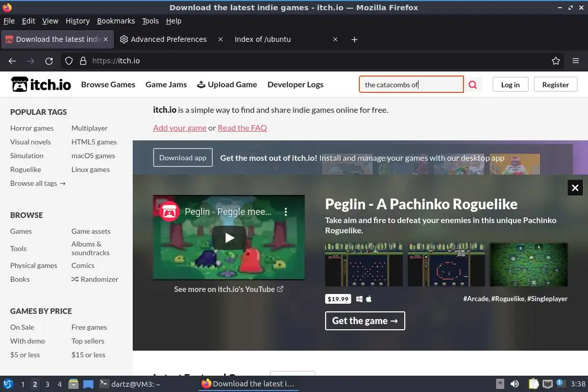Image resolution: width=588 pixels, height=392 pixels.
Task: Click in the search input field
Action: pos(411,84)
